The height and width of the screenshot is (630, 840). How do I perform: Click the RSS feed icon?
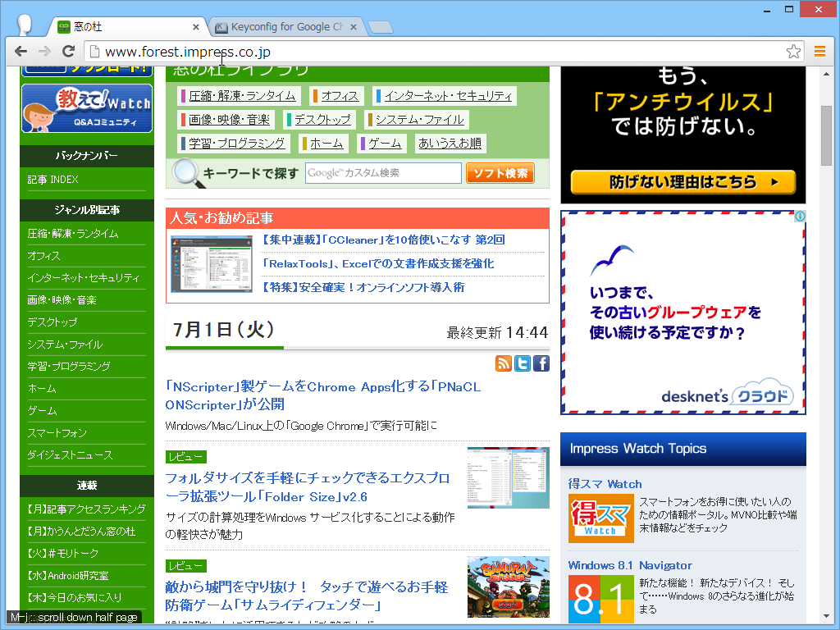coord(504,363)
